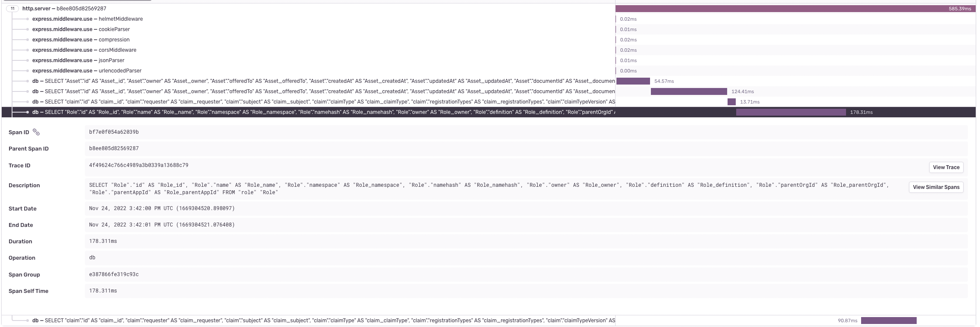Click the Start Date value 3:42:00 PM

(x=162, y=208)
